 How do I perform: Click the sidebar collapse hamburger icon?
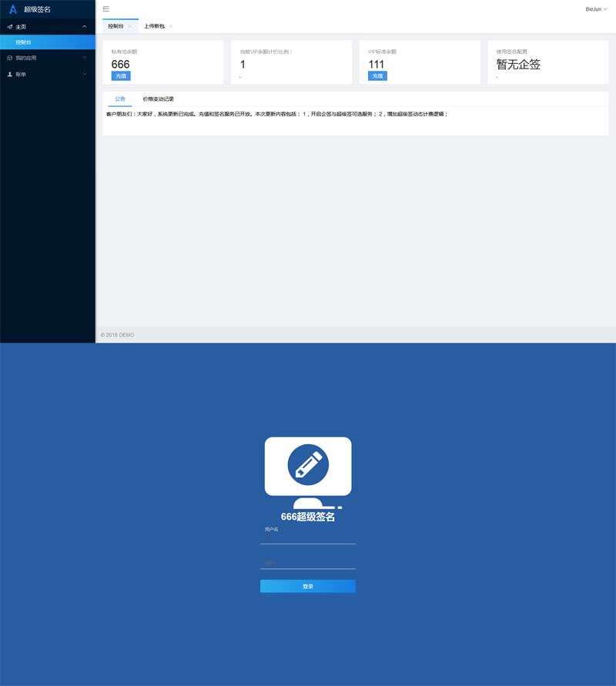pyautogui.click(x=105, y=9)
